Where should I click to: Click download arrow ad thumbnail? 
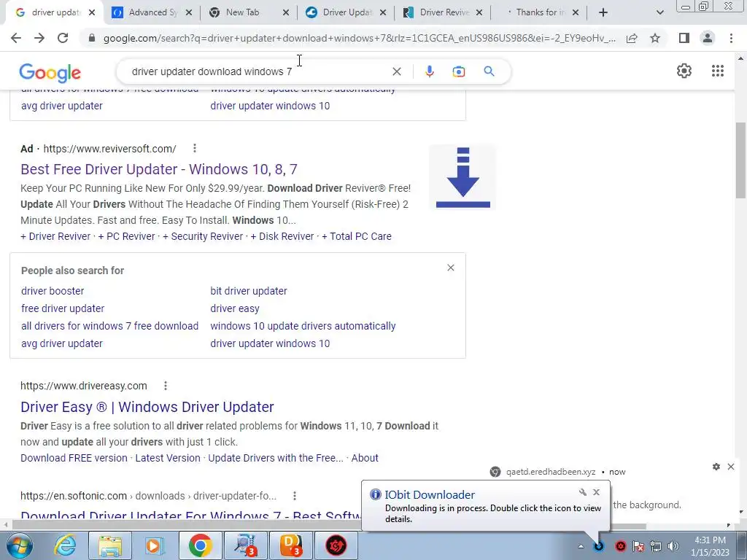click(x=462, y=177)
